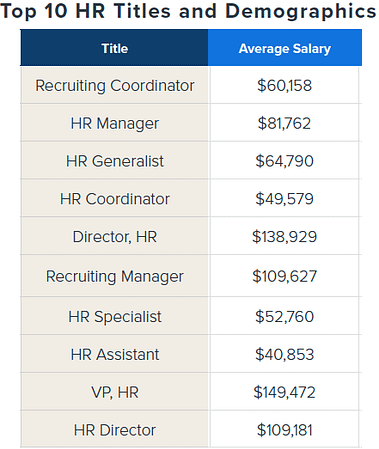Click the VP, HR title cell

[114, 392]
